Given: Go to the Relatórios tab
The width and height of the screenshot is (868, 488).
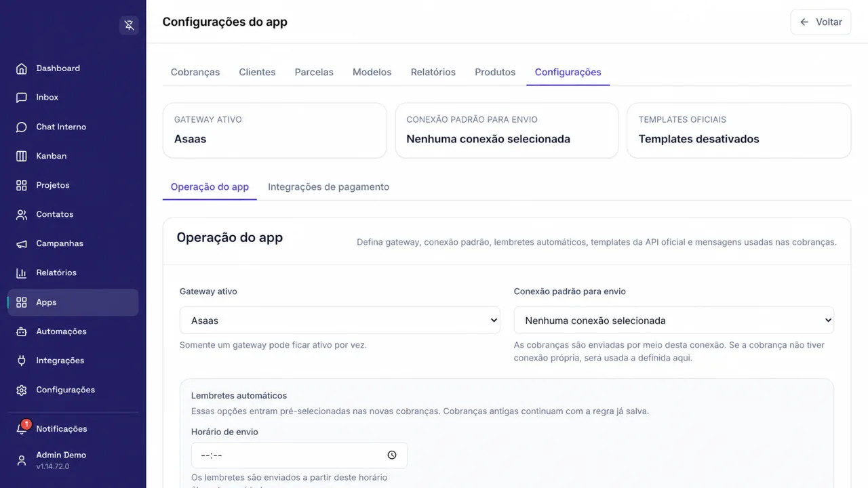Looking at the screenshot, I should click(x=433, y=72).
